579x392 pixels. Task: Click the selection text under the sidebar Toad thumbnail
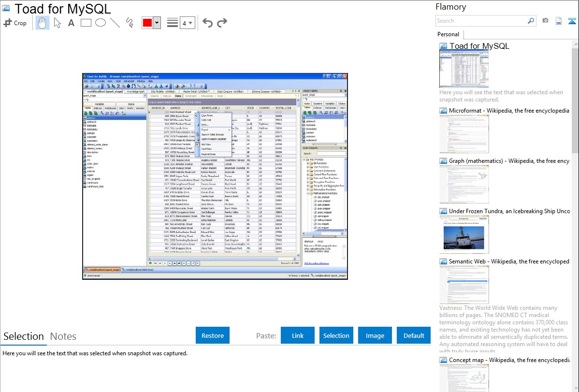(501, 96)
